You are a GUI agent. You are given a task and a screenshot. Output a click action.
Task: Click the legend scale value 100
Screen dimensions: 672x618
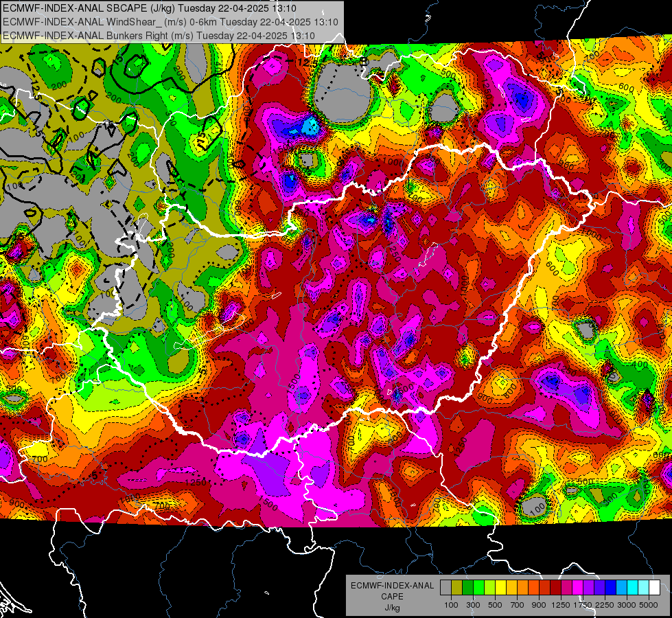[x=451, y=605]
